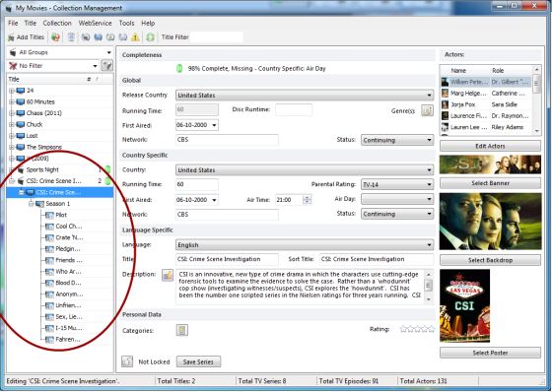Select the I-15 Mu… episode row
Viewport: 552px width, 392px height.
coord(69,328)
